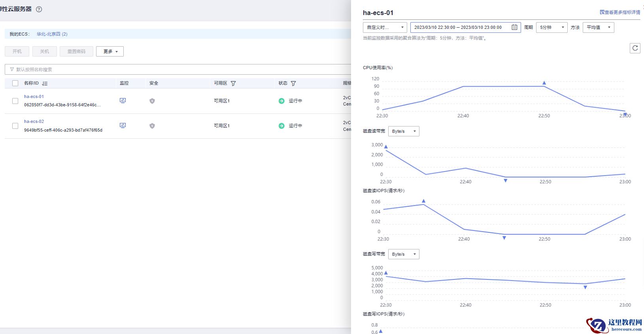Viewport: 644px width, 334px height.
Task: Expand the 更多 dropdown button
Action: click(x=110, y=51)
